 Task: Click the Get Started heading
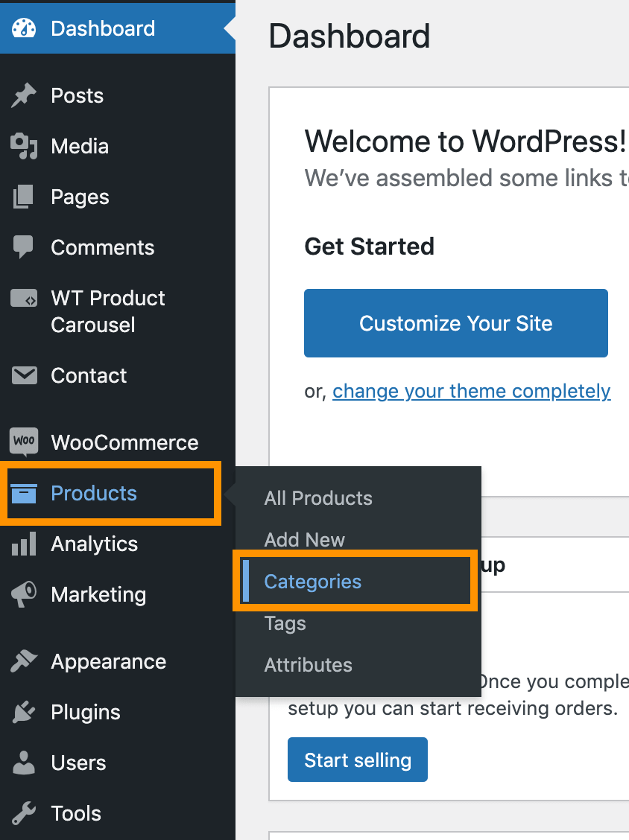pos(370,246)
